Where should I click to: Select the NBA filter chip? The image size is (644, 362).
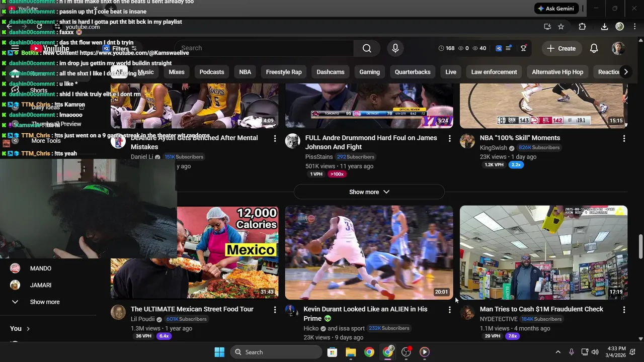245,72
